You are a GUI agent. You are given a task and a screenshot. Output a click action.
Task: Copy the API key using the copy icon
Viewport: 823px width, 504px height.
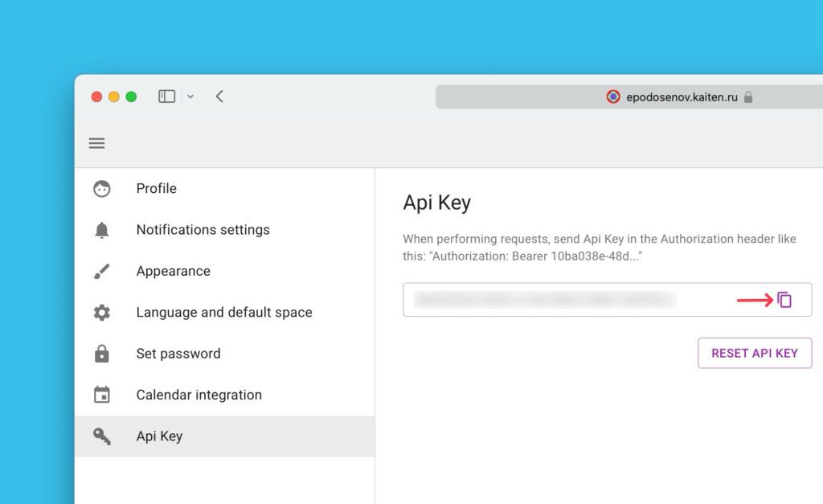(784, 300)
